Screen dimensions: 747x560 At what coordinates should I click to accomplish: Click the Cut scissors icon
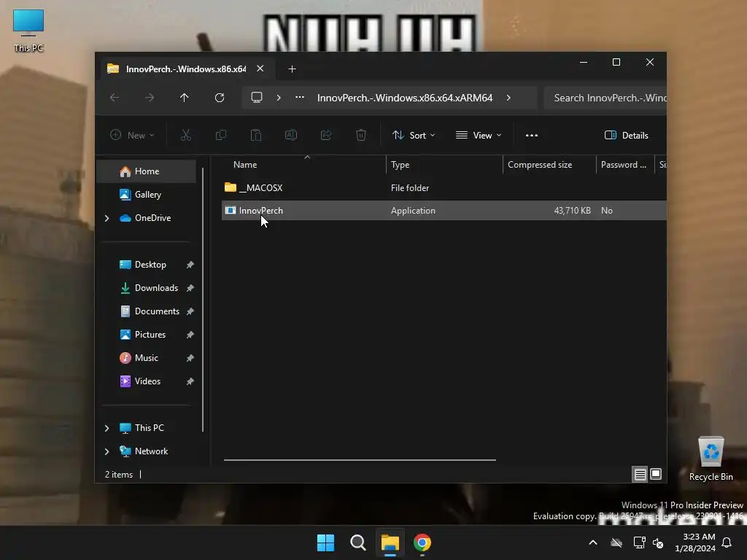(x=186, y=135)
